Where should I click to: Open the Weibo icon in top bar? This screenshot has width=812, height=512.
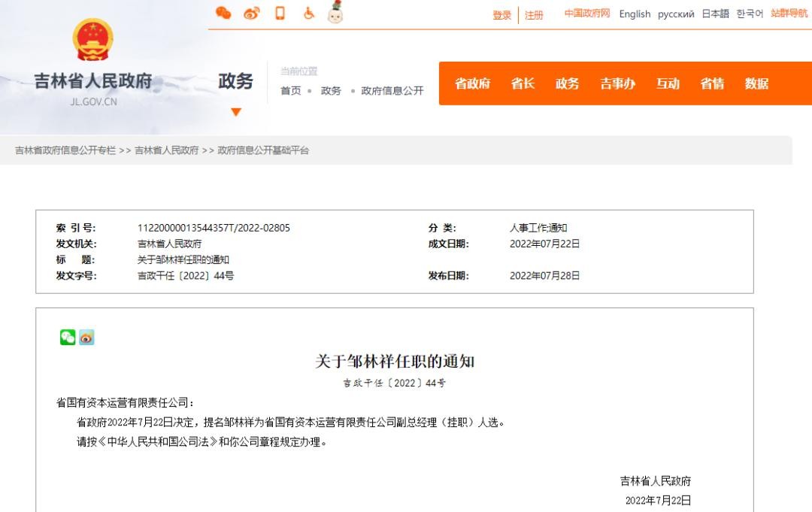[x=251, y=13]
